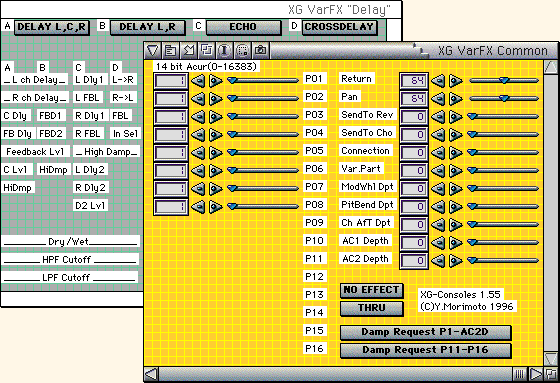Click the AC1 Depth row left arrow
560x383 pixels.
pos(438,243)
